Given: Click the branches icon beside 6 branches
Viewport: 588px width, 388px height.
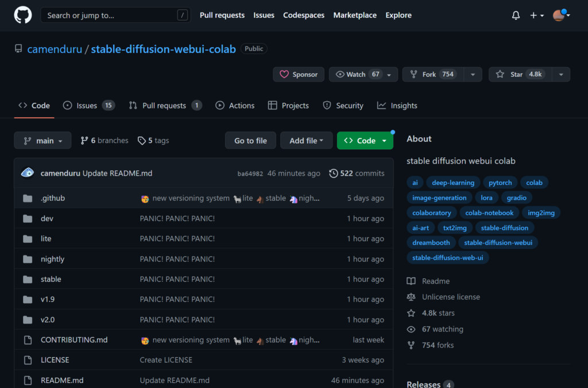Looking at the screenshot, I should click(x=84, y=141).
